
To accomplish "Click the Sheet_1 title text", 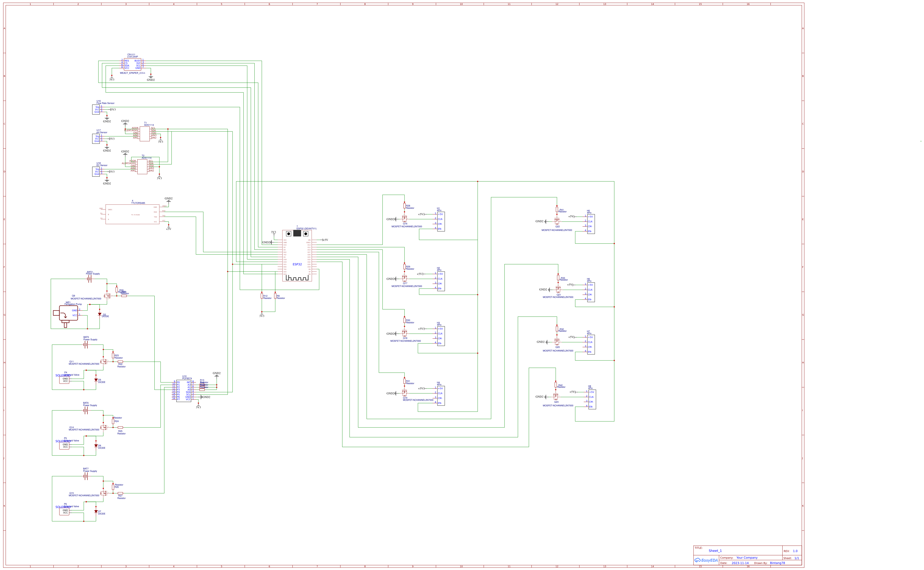I will (715, 551).
